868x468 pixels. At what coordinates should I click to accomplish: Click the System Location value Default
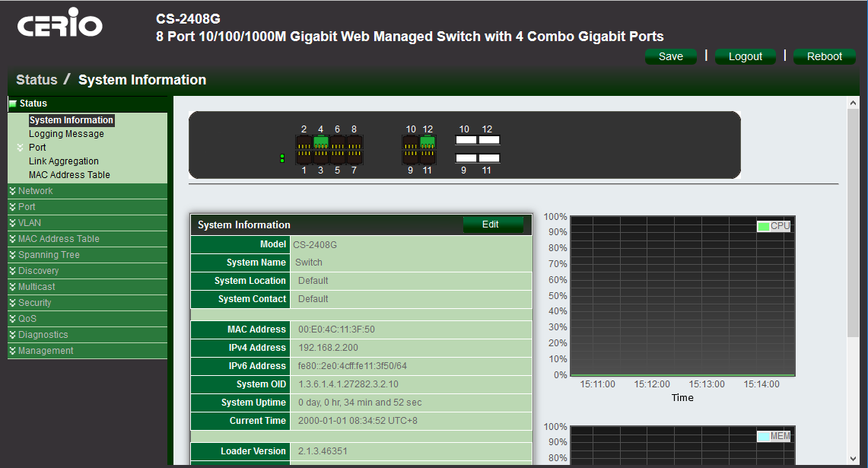point(313,281)
